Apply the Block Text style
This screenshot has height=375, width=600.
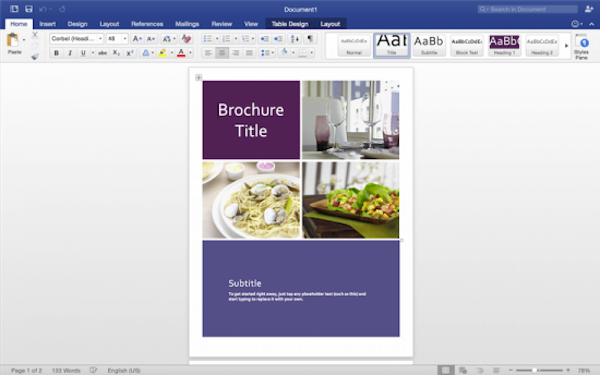coord(466,46)
